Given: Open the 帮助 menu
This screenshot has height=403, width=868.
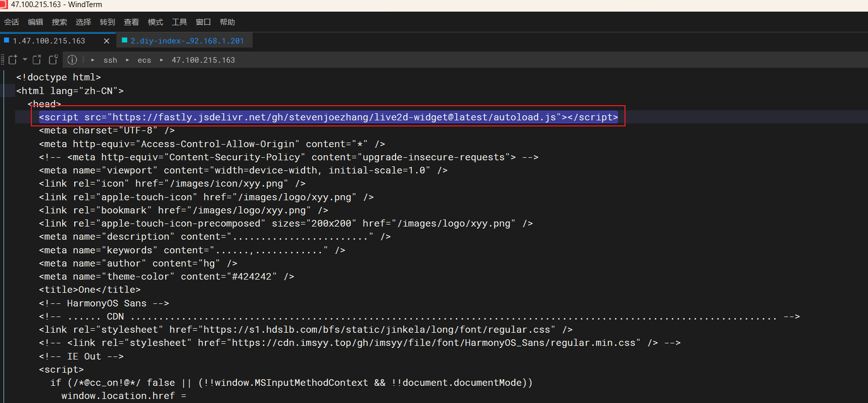Looking at the screenshot, I should coord(227,22).
